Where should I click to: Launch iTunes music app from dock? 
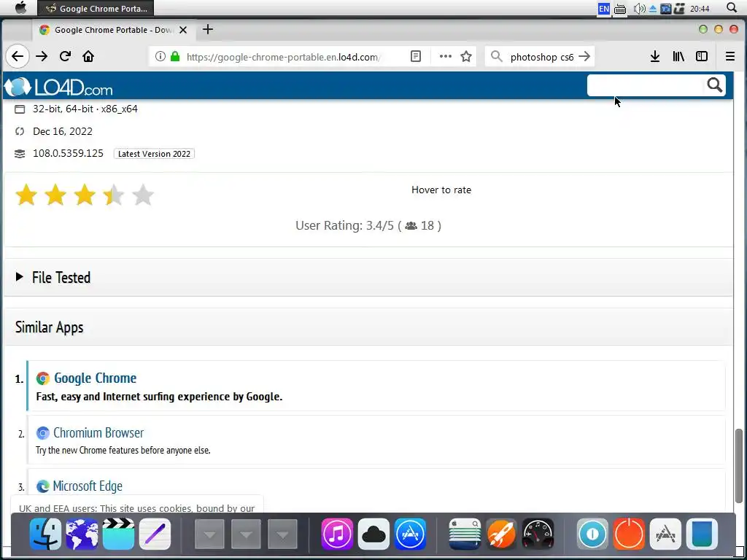(x=337, y=534)
